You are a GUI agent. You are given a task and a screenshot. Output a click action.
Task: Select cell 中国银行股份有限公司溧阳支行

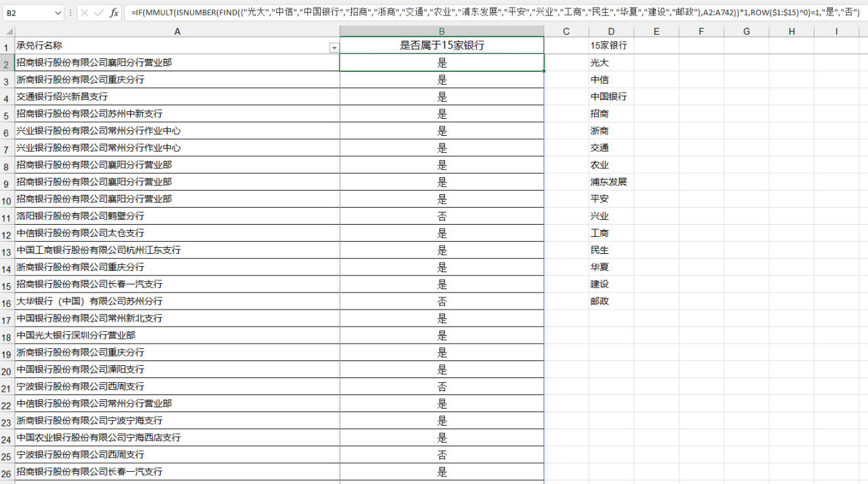pos(177,369)
